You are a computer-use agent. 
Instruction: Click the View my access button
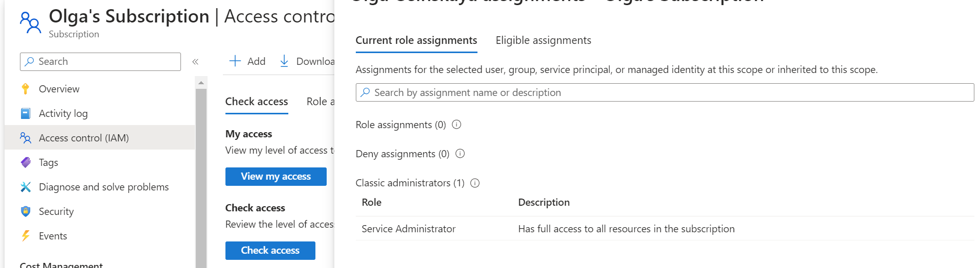tap(276, 177)
